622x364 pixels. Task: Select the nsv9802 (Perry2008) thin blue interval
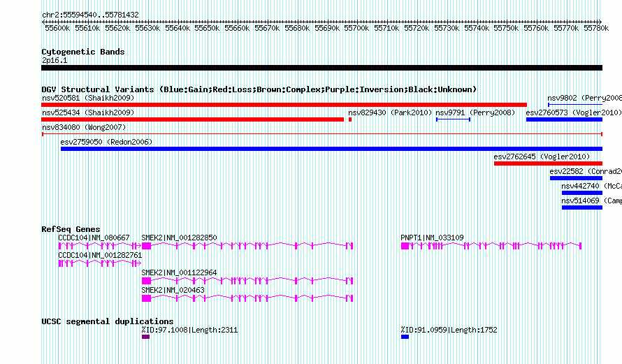pyautogui.click(x=575, y=105)
